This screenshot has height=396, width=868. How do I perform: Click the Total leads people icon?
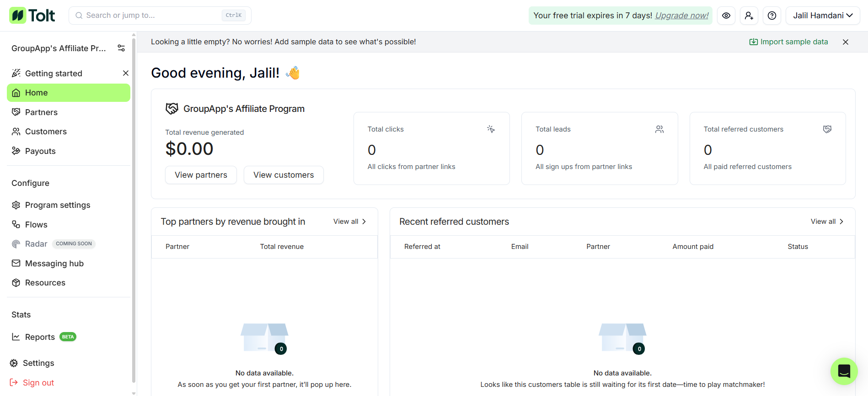click(659, 129)
